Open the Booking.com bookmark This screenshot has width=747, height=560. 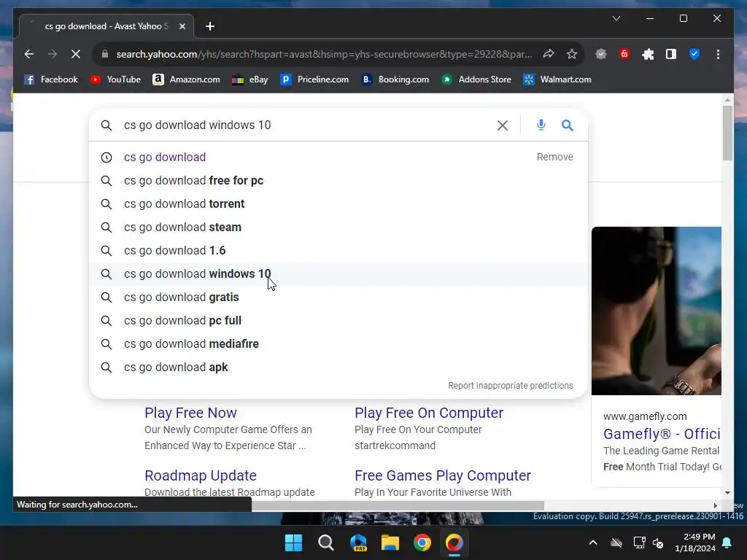pyautogui.click(x=395, y=79)
